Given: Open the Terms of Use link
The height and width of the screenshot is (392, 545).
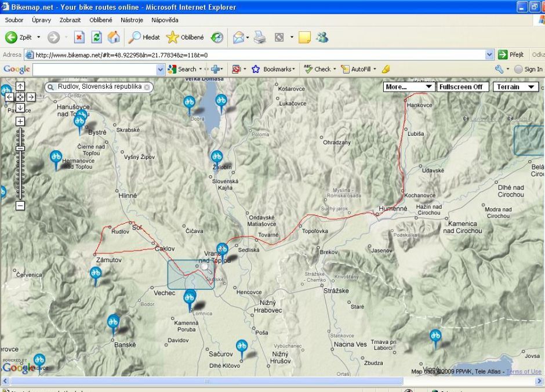Looking at the screenshot, I should (x=524, y=372).
